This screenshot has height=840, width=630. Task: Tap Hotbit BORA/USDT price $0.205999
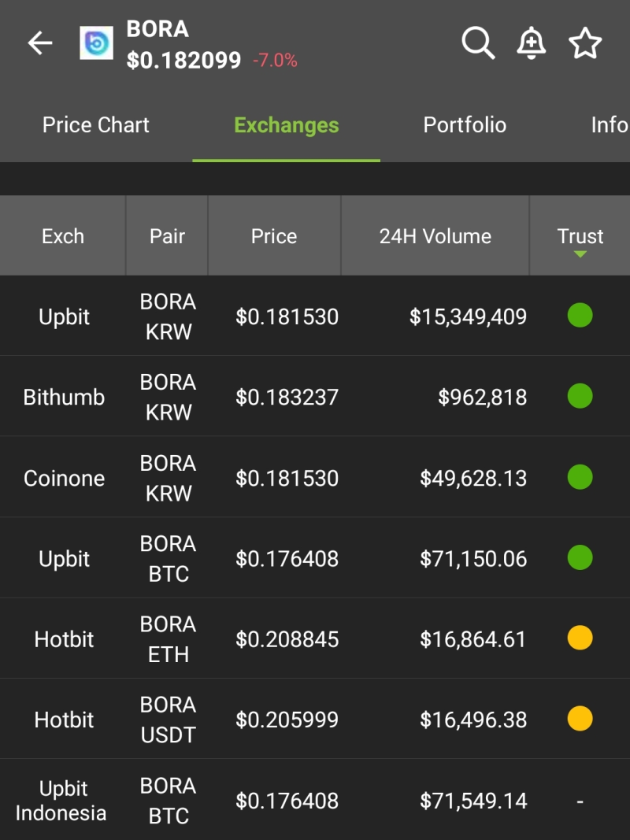287,720
